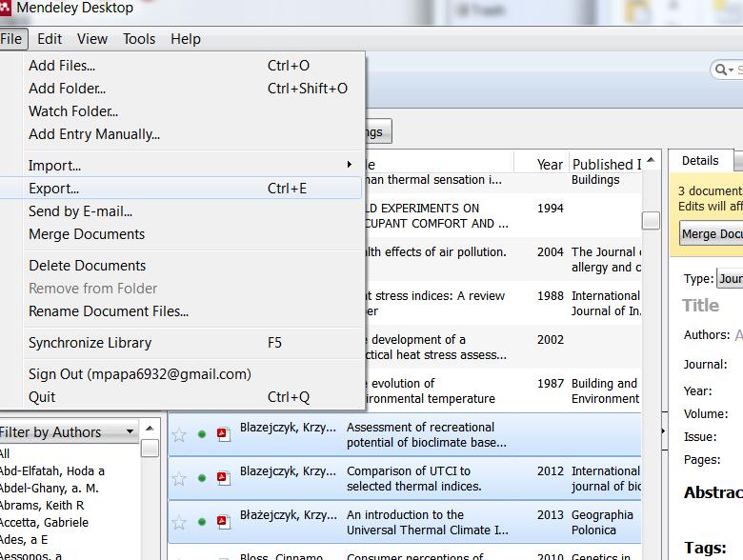The image size is (743, 560).
Task: Toggle read status dot for Comparison of UTCI row
Action: (x=202, y=478)
